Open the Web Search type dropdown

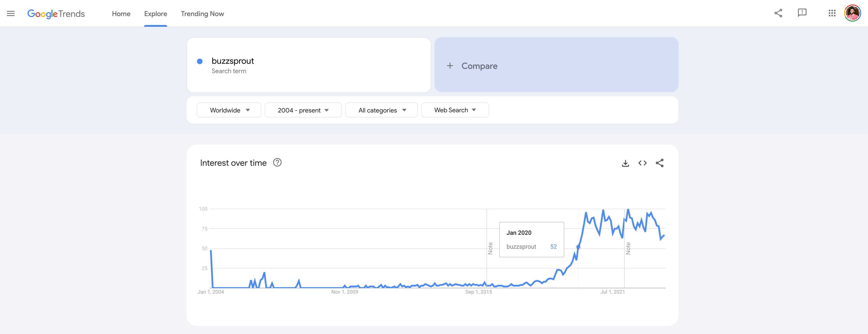[x=455, y=110]
